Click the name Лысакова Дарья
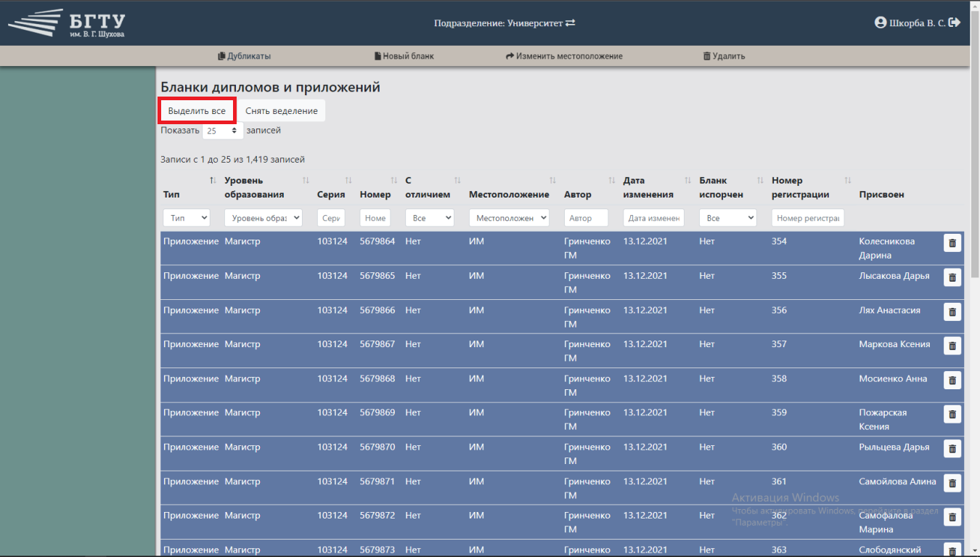Screen dimensions: 980x557 coord(894,276)
